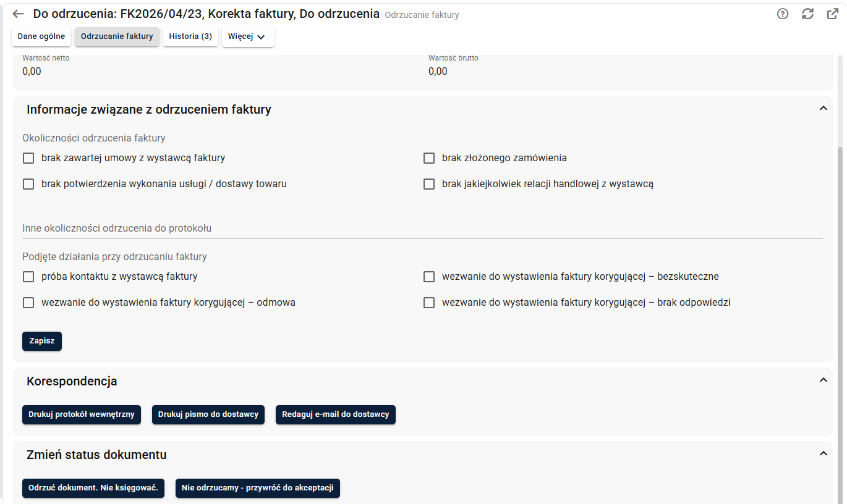
Task: Open the Więcej dropdown menu
Action: coord(247,37)
